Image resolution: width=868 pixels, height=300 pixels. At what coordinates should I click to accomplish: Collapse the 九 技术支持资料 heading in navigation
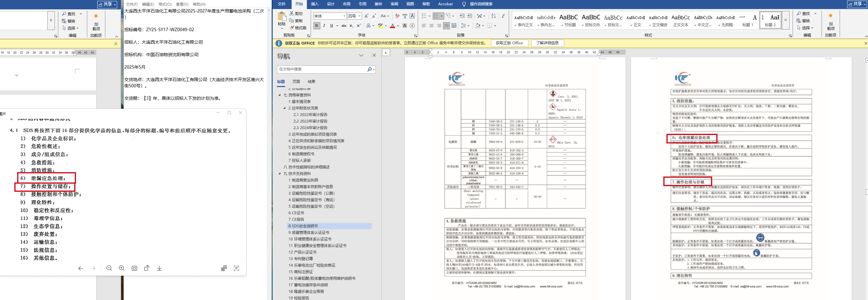point(280,174)
